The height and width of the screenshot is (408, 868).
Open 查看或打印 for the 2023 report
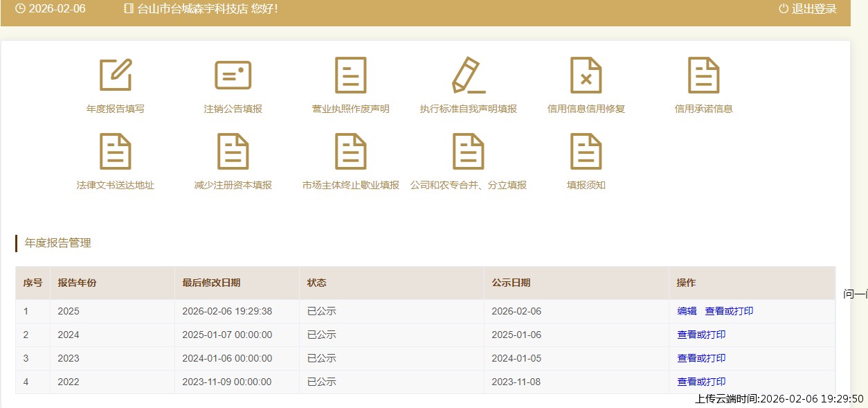click(x=701, y=358)
